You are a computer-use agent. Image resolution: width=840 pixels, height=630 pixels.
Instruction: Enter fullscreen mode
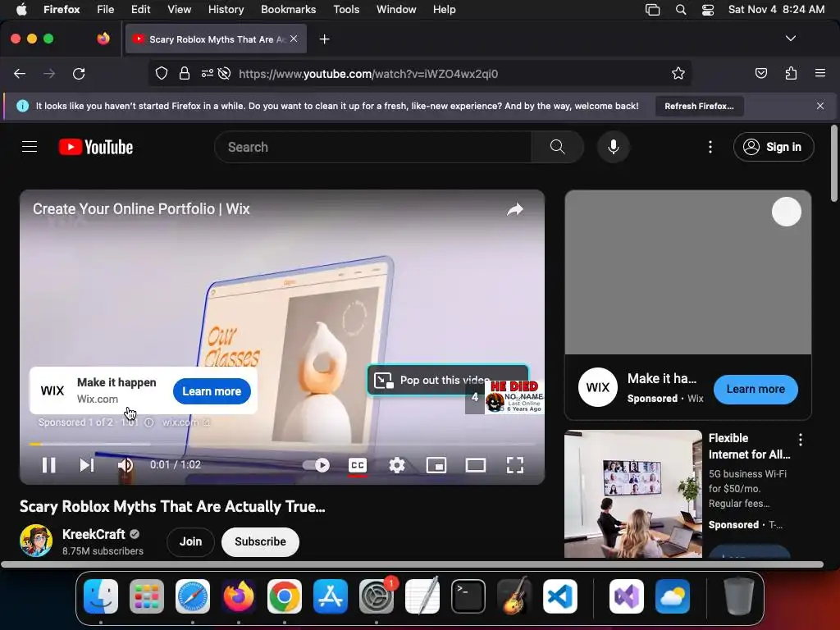click(x=515, y=465)
